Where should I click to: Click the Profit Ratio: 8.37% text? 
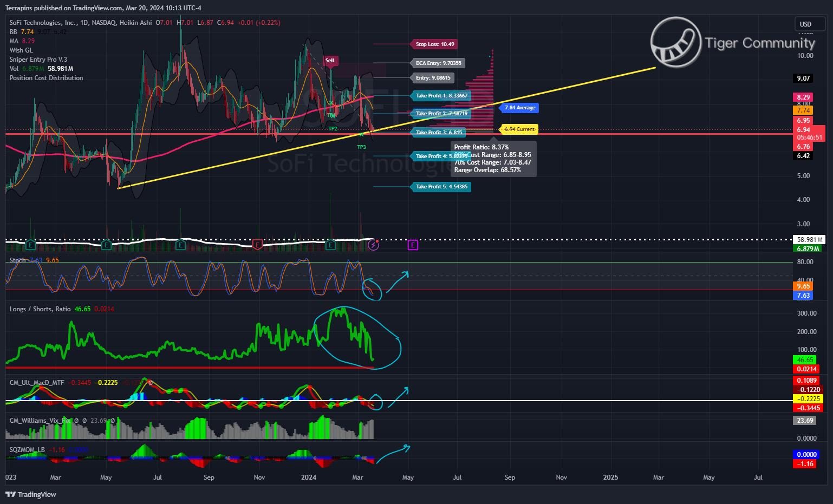[x=481, y=147]
